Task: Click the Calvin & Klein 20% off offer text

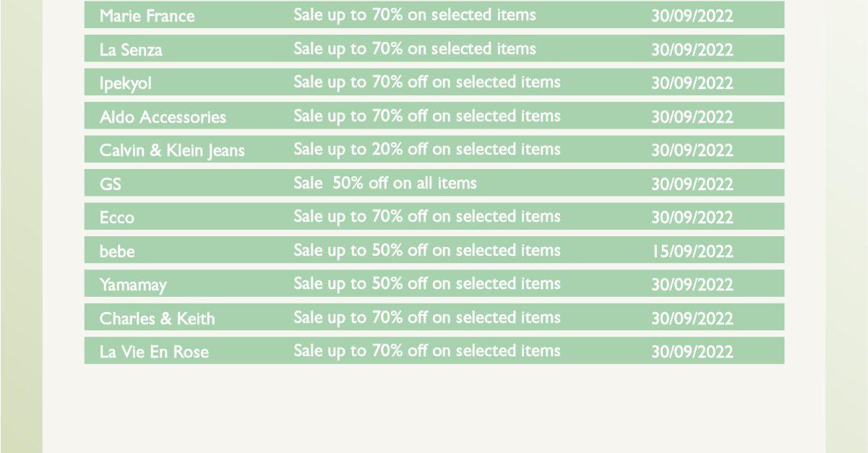Action: pos(427,149)
